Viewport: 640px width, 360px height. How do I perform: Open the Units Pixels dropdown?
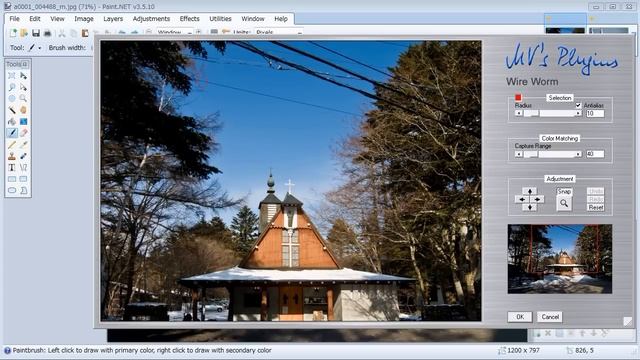tap(278, 32)
